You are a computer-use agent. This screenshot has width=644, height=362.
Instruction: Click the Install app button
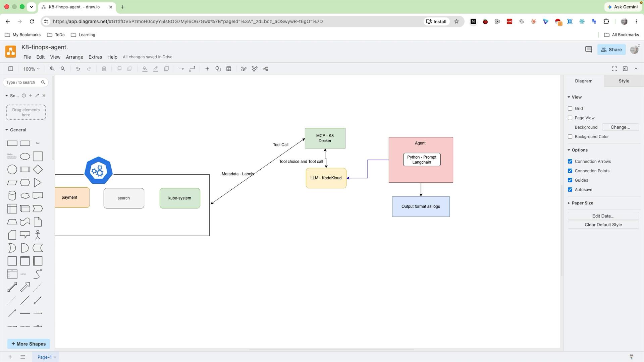tap(436, 21)
